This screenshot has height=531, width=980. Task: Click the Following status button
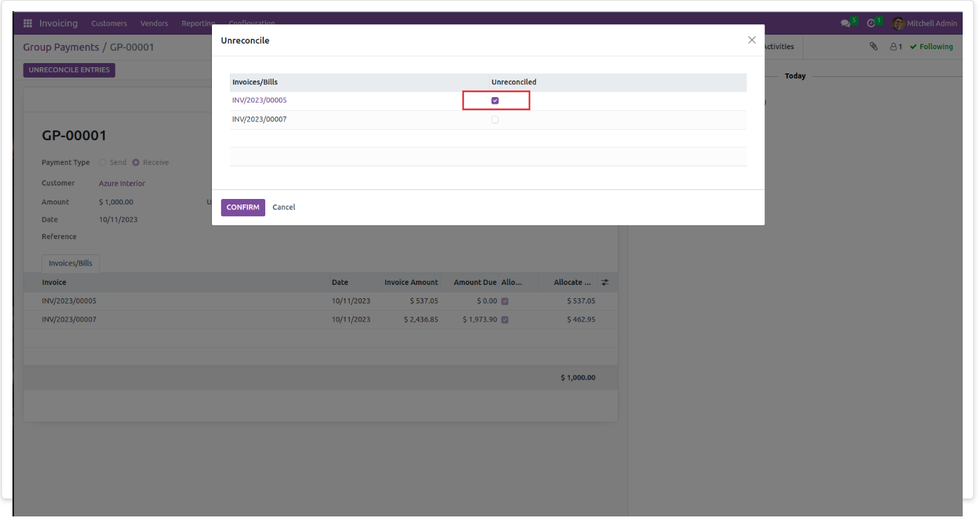tap(932, 46)
